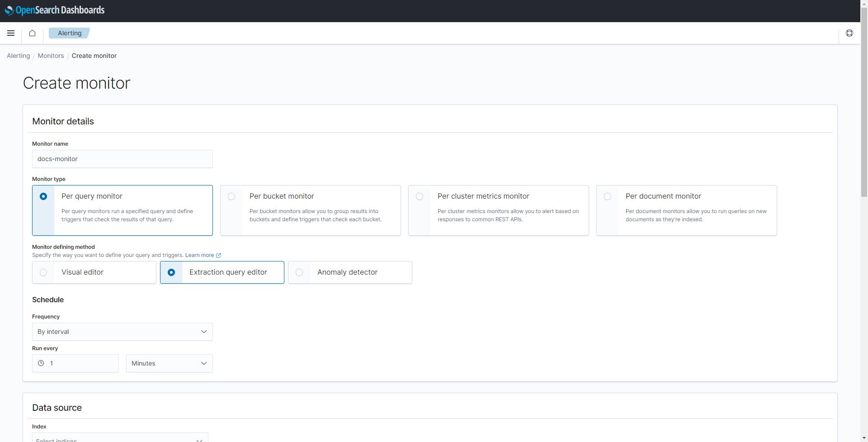Open the Frequency By interval dropdown
The image size is (868, 442).
click(x=123, y=332)
